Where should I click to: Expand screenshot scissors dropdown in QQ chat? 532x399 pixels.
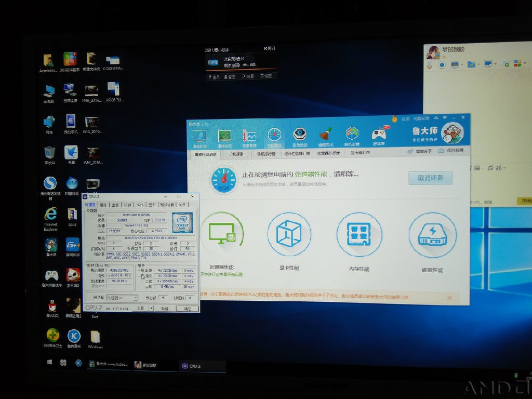pos(505,168)
